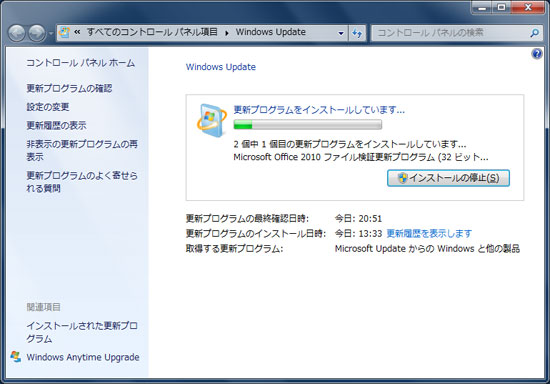Click the Microsoft Office 2010 update name text
The height and width of the screenshot is (384, 550).
point(361,157)
